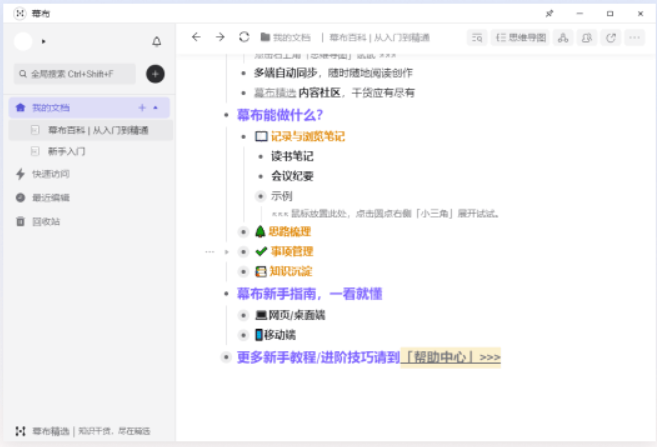Select 我的文档 in the sidebar
This screenshot has height=447, width=657.
89,108
